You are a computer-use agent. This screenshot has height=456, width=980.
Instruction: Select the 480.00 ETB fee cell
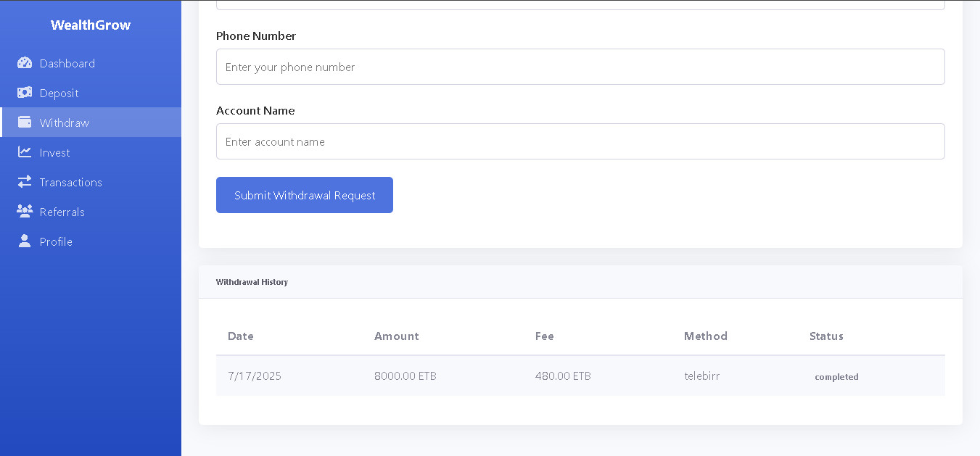pyautogui.click(x=563, y=376)
